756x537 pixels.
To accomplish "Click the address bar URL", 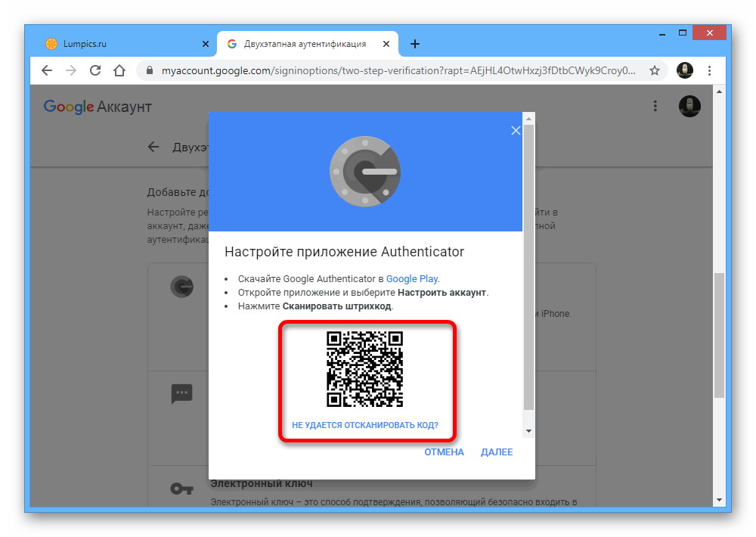I will pos(393,70).
